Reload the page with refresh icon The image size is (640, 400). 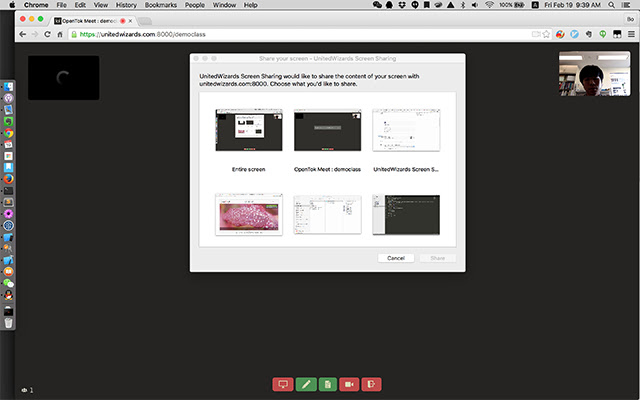(47, 34)
